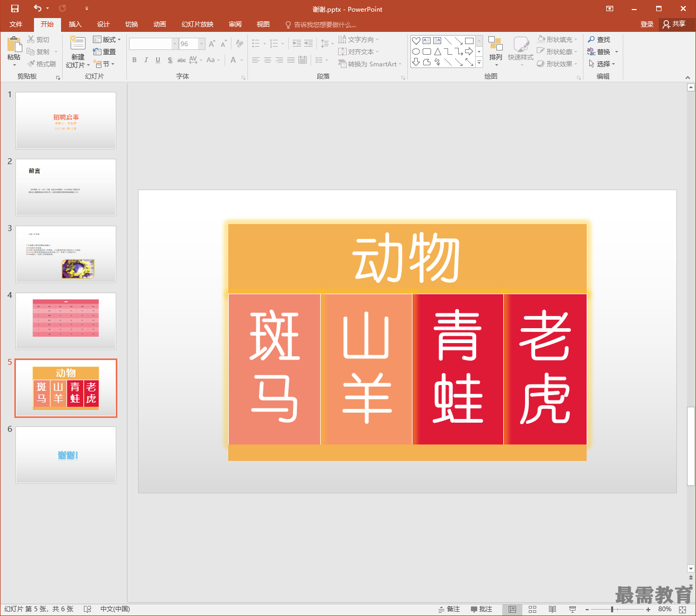Screen dimensions: 696x616
Task: Click the Paste clipboard icon
Action: pos(14,44)
